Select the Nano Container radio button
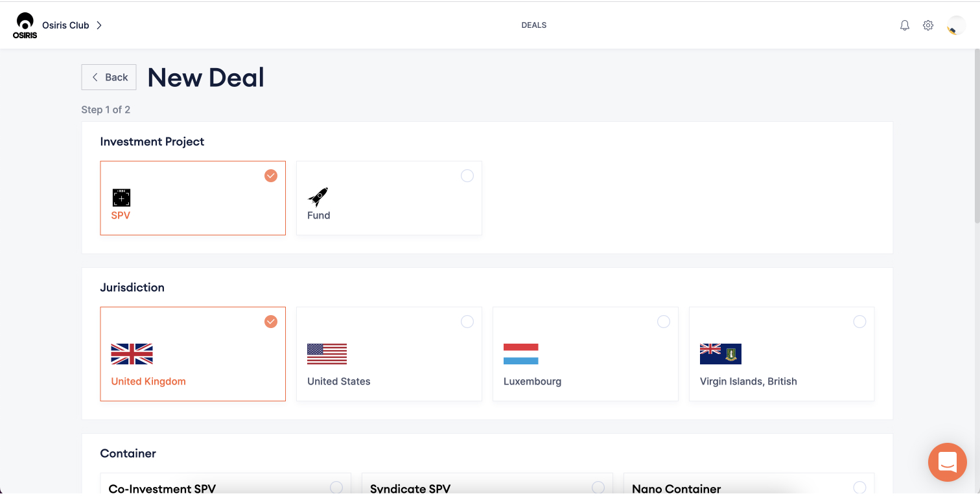Viewport: 980px width, 496px height. [859, 488]
